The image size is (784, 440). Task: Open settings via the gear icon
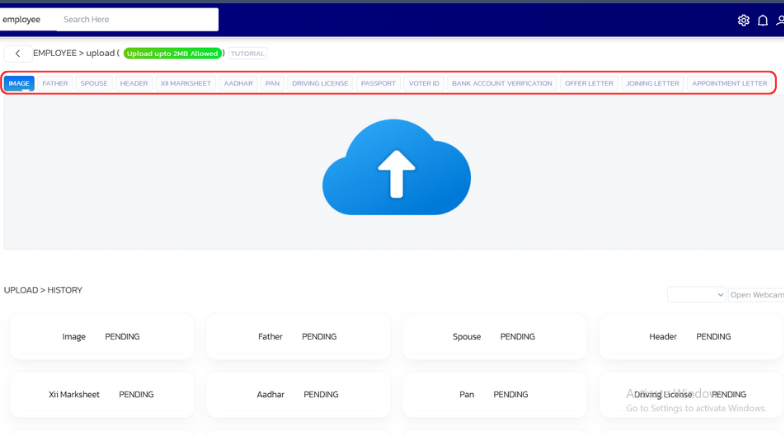point(743,20)
